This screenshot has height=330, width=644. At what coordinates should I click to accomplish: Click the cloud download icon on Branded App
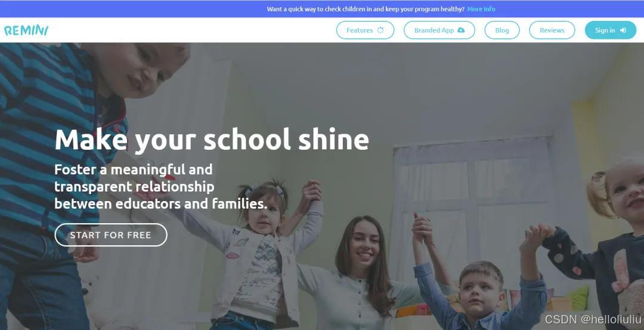461,30
